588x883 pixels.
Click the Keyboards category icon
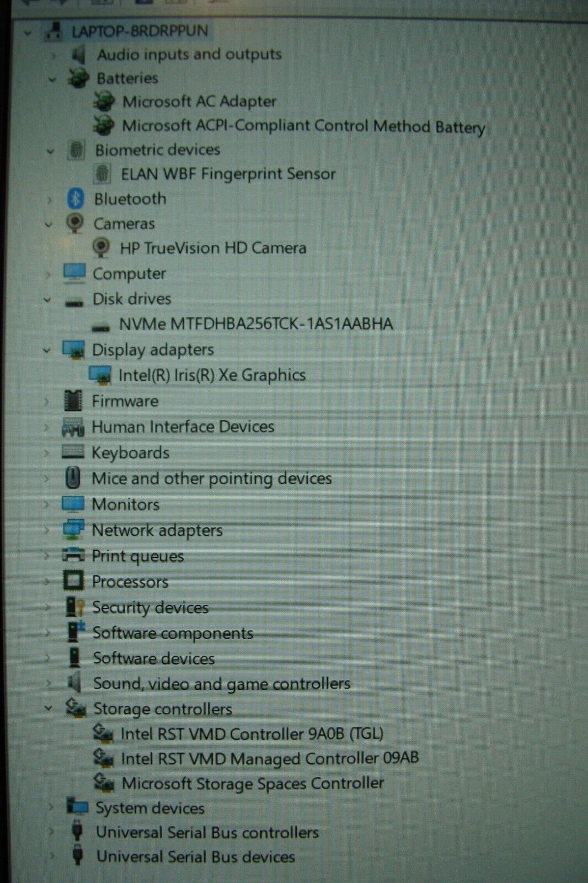(x=73, y=453)
